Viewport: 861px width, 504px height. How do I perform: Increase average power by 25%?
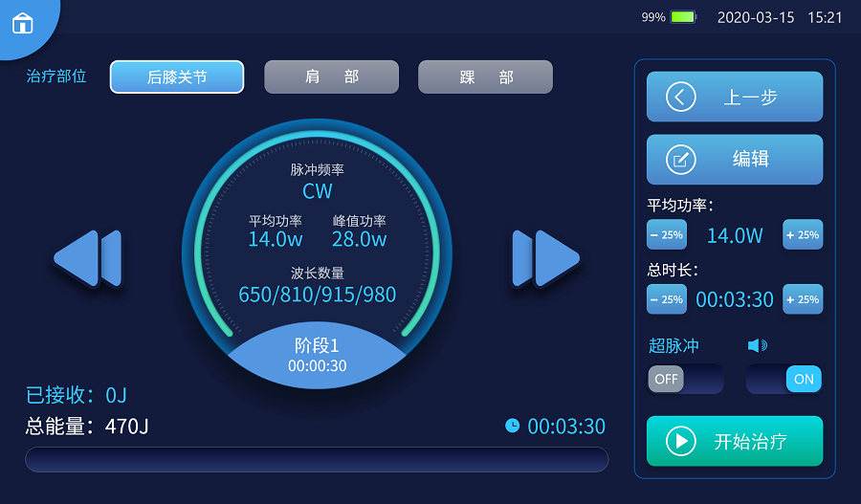point(802,234)
